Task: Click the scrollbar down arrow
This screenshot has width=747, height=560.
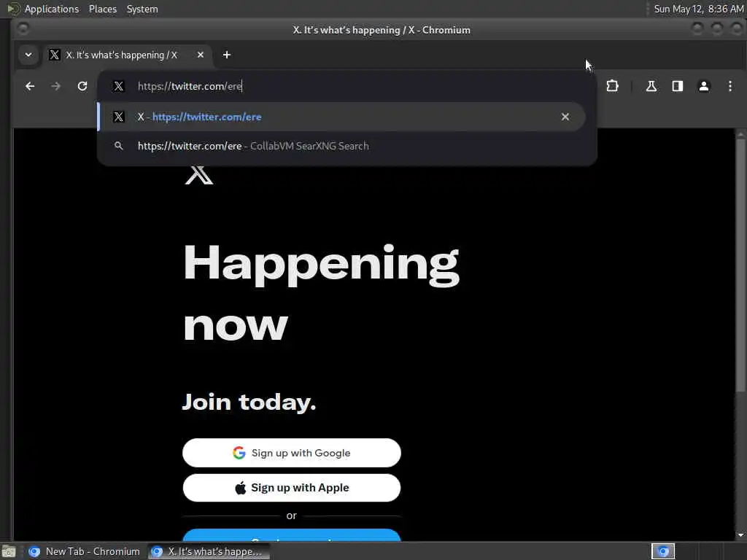Action: coord(740,535)
